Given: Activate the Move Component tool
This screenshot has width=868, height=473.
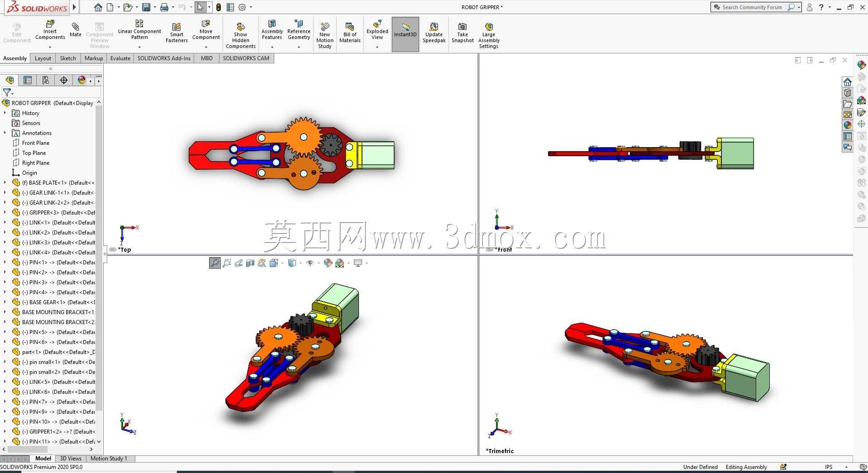Looking at the screenshot, I should point(206,30).
